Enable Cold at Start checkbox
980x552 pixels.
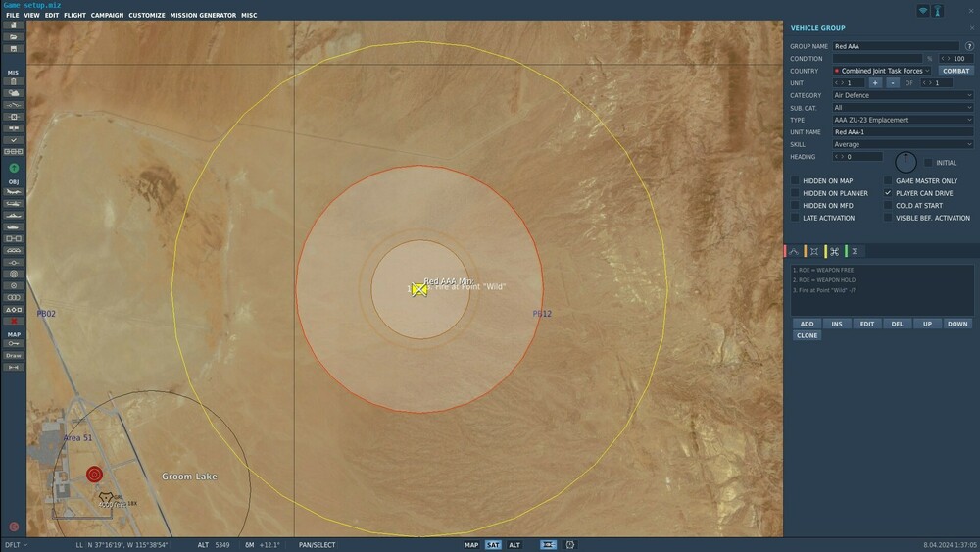pos(888,205)
